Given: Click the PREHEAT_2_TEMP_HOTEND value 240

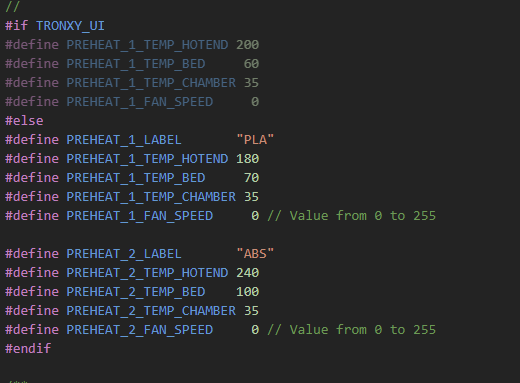Looking at the screenshot, I should tap(248, 273).
